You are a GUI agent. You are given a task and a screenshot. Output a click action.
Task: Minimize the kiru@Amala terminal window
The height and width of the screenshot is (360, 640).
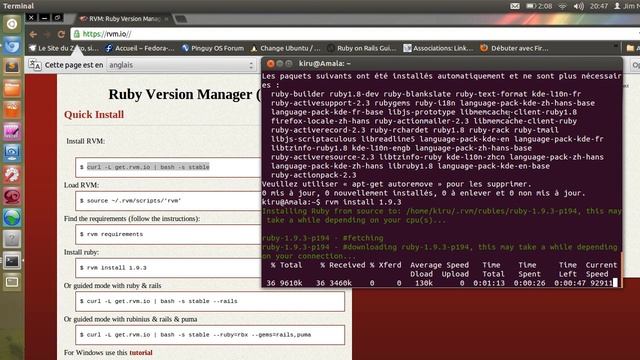click(280, 64)
